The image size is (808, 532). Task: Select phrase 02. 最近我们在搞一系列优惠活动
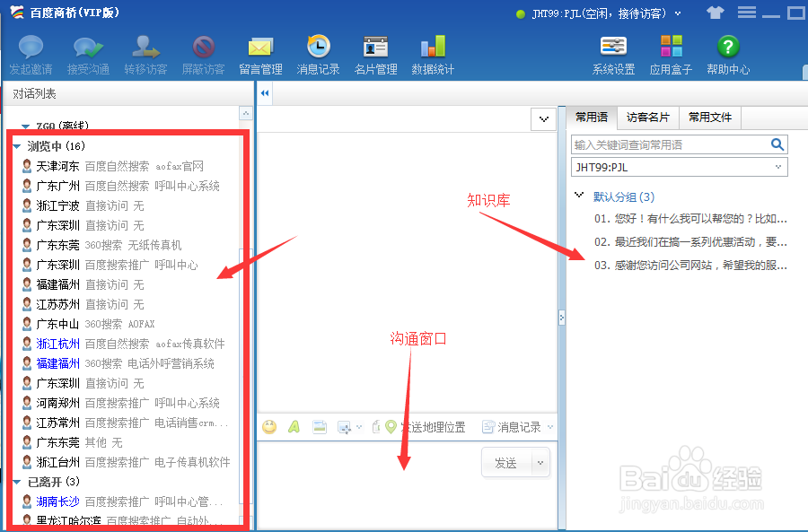point(690,242)
